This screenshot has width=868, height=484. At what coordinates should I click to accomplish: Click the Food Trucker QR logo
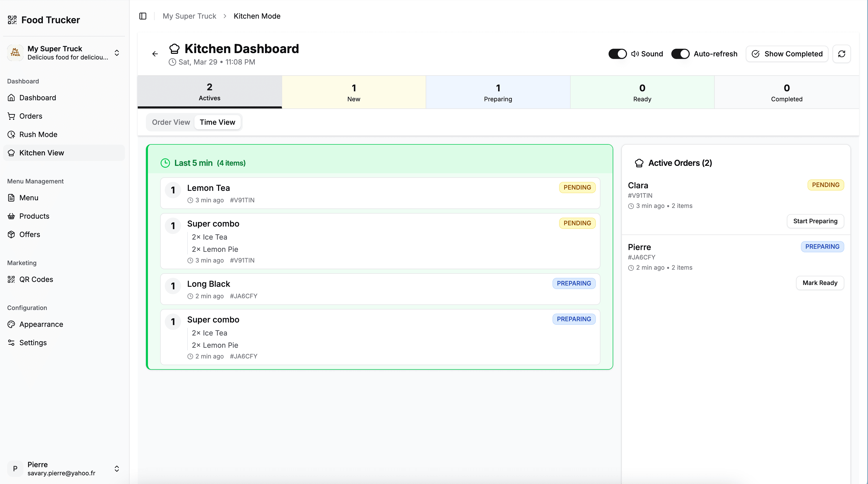(x=12, y=20)
